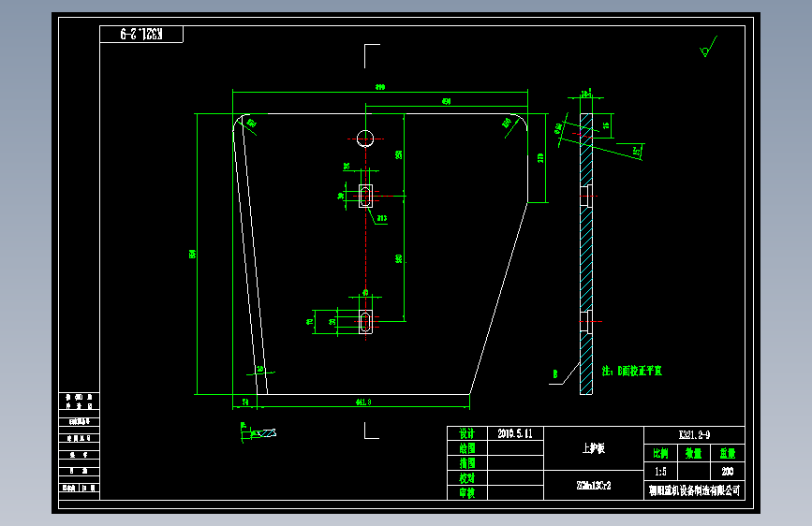Click the K321.2-9 drawing number in title block
This screenshot has height=526, width=812.
click(x=694, y=435)
